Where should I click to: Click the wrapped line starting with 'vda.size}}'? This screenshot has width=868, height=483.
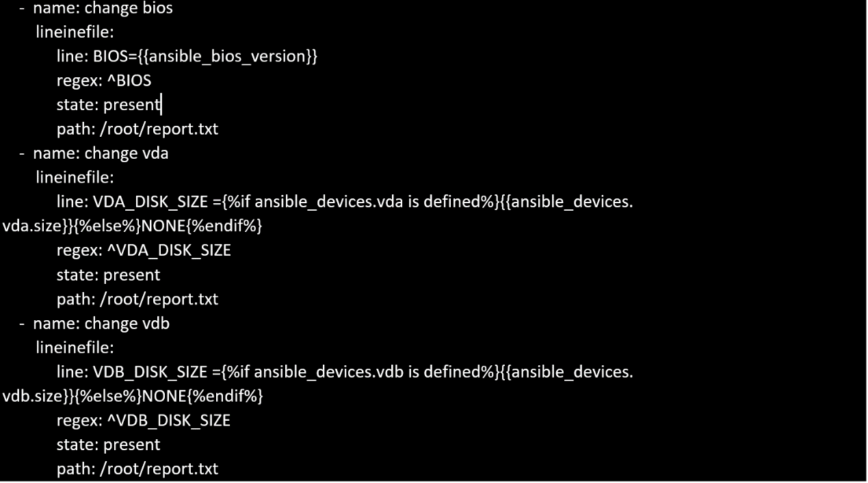pyautogui.click(x=132, y=226)
